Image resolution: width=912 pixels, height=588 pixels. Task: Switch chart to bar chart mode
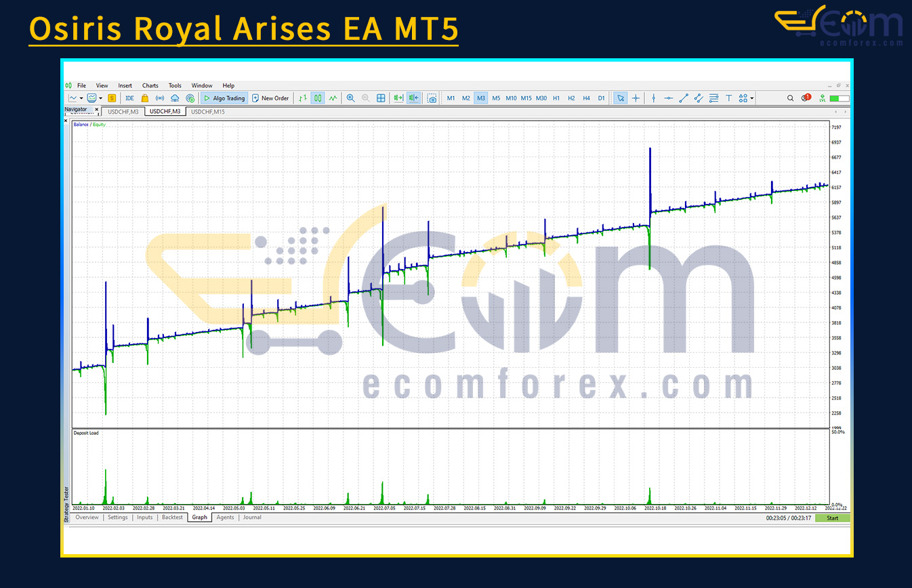303,98
